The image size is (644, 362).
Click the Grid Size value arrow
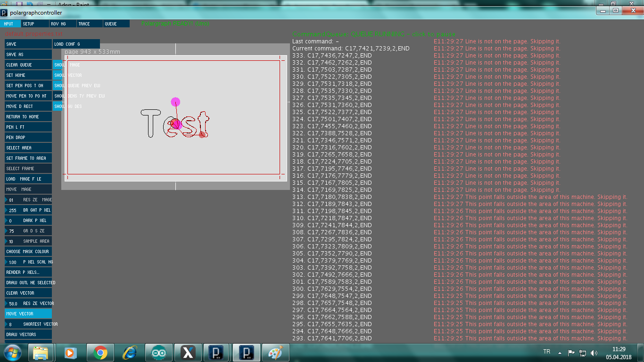[7, 231]
